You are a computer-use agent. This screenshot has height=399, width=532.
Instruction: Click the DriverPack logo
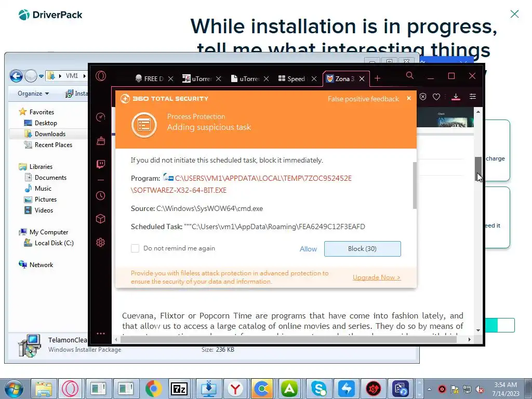(x=50, y=15)
